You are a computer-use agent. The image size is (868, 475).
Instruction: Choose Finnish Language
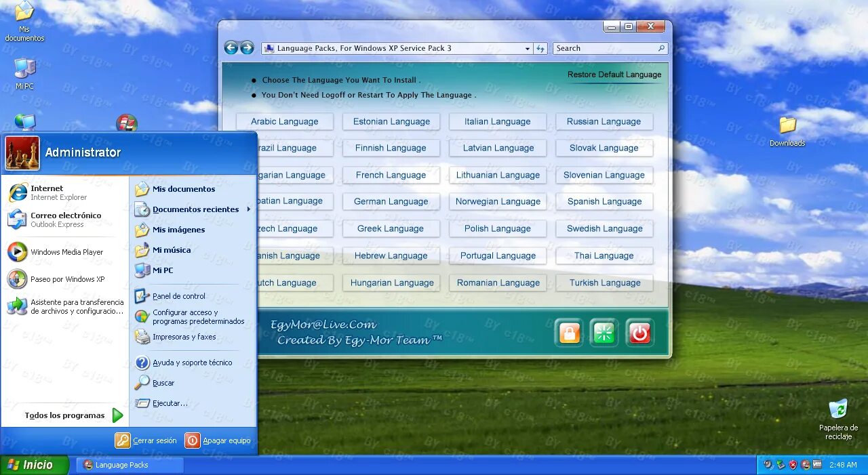(x=391, y=148)
